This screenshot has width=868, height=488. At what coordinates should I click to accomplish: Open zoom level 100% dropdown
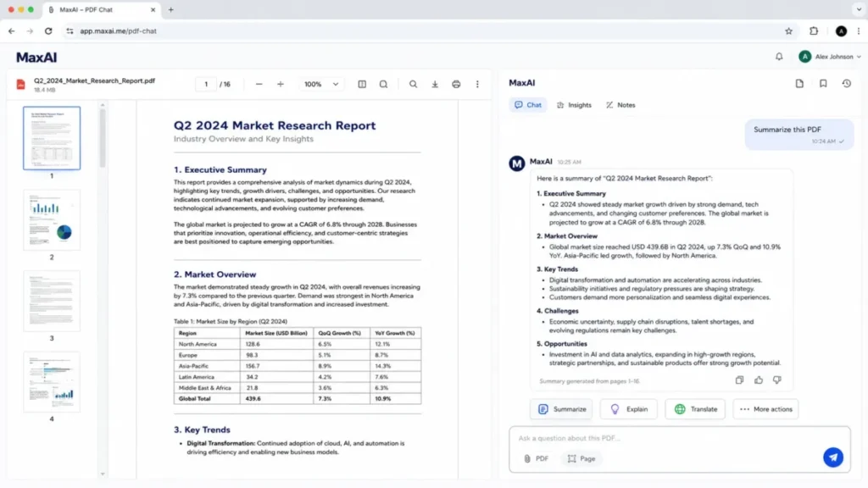[x=321, y=84]
